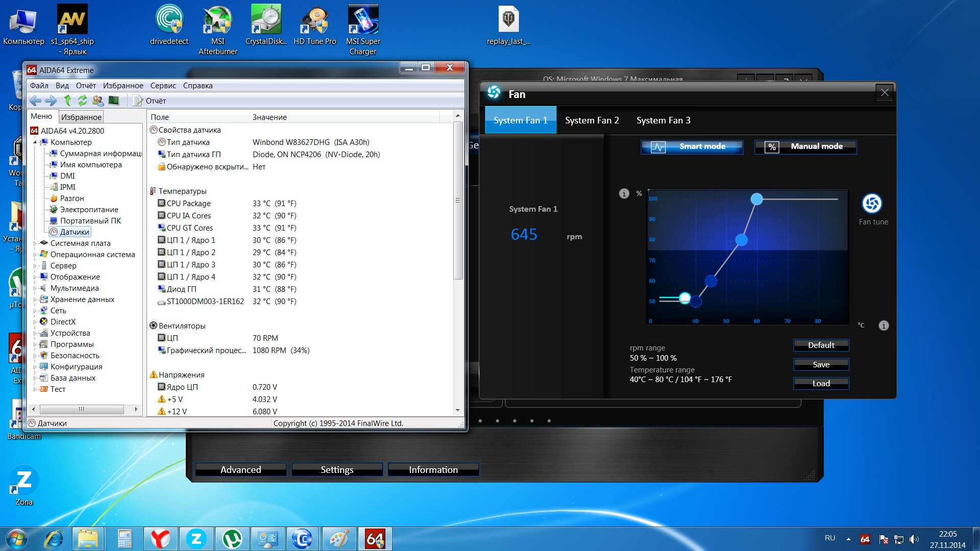Image resolution: width=980 pixels, height=551 pixels.
Task: Click the AIDA64 monitor diagnostics toolbar icon
Action: click(114, 101)
